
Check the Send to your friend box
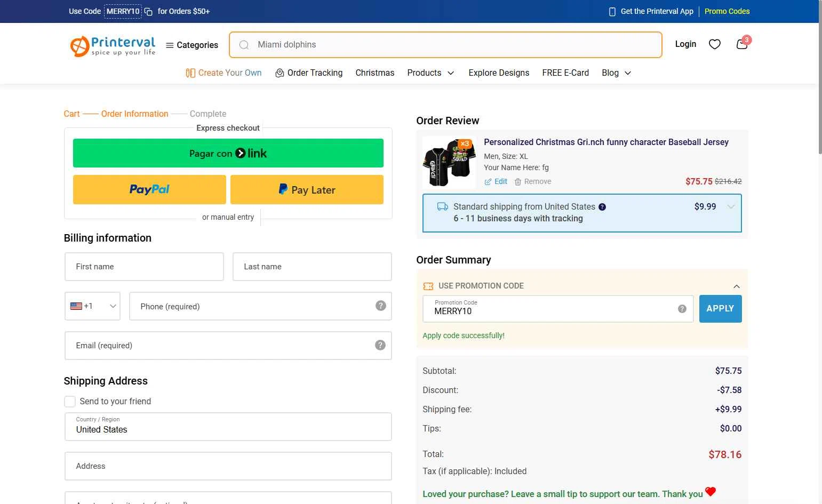(70, 402)
